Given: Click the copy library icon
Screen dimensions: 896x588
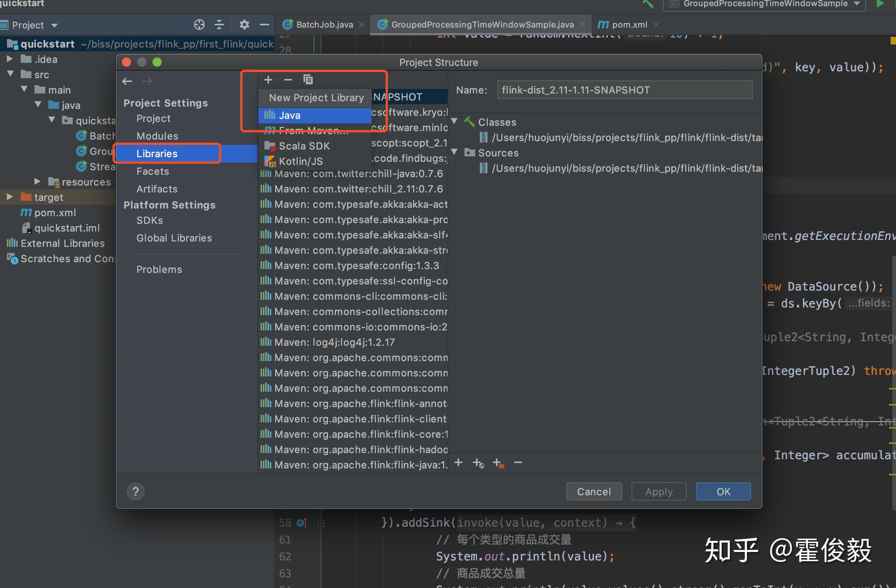Looking at the screenshot, I should [308, 80].
